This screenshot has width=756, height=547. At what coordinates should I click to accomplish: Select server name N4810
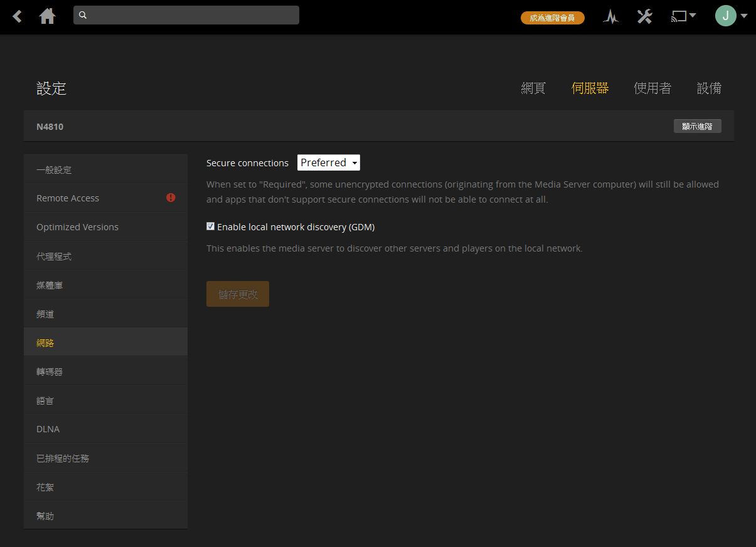[50, 127]
